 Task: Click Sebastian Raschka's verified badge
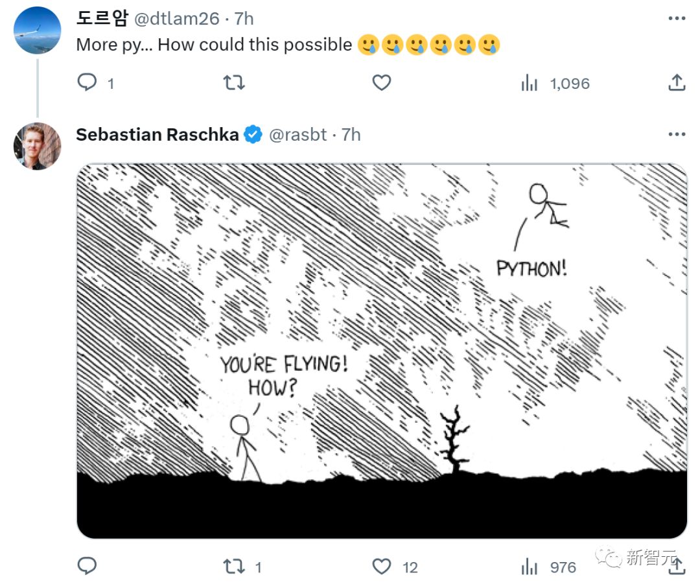[253, 134]
